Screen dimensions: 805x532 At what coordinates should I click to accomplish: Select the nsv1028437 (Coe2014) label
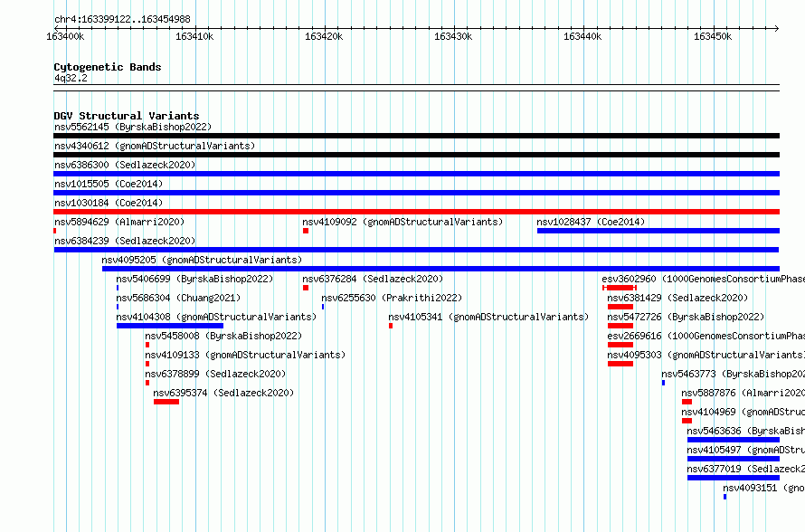pyautogui.click(x=591, y=222)
